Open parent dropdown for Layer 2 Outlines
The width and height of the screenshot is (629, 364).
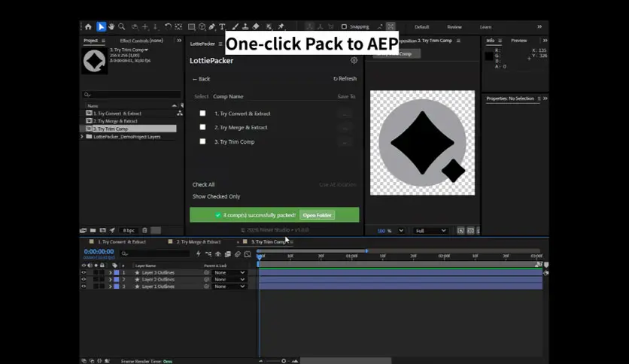tap(229, 280)
